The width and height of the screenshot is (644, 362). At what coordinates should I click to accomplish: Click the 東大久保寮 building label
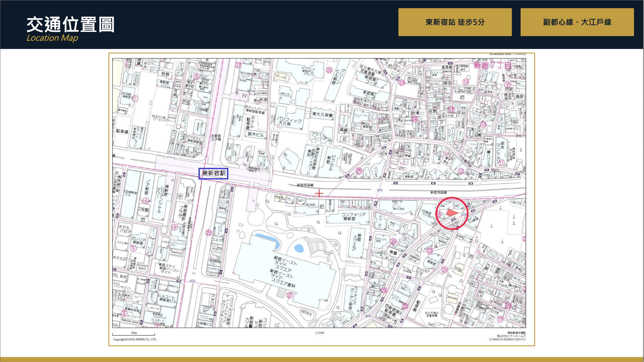[323, 114]
